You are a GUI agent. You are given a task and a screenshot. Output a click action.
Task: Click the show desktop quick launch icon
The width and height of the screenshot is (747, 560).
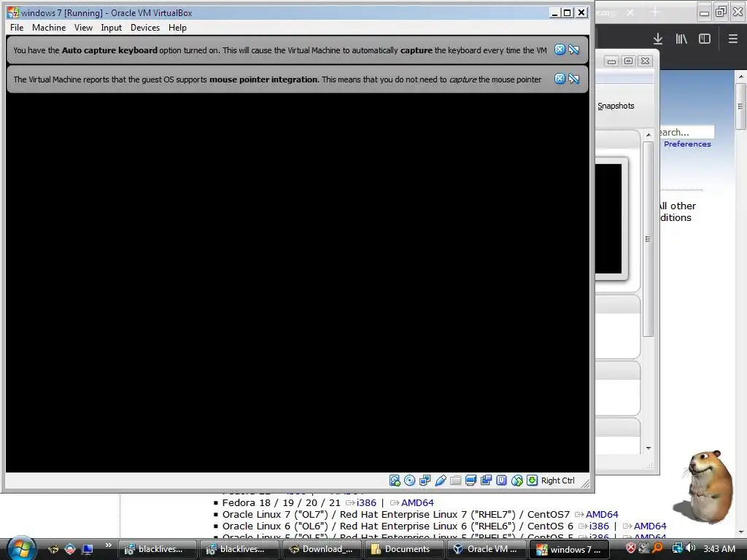[88, 549]
